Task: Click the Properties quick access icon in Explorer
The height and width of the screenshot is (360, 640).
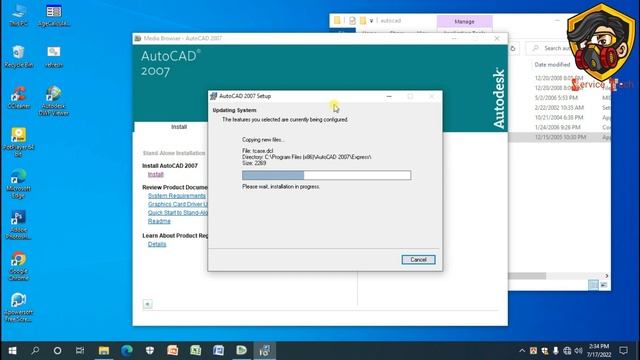Action: pos(352,20)
